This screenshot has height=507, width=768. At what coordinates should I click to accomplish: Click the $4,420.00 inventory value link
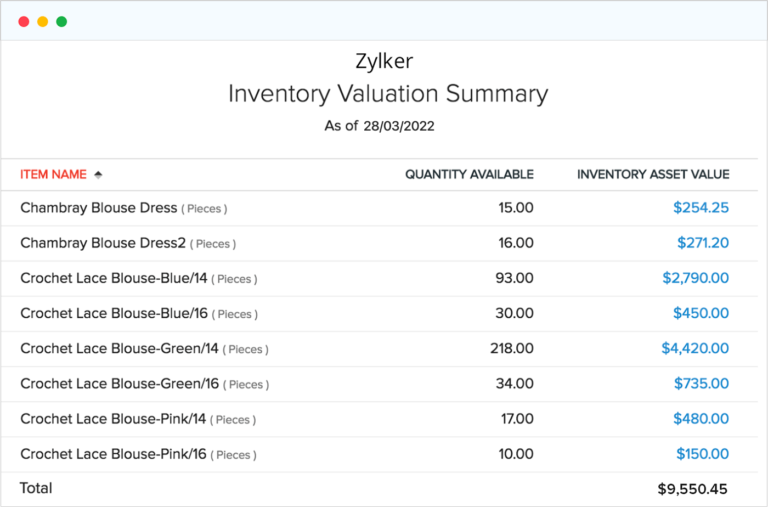(695, 348)
